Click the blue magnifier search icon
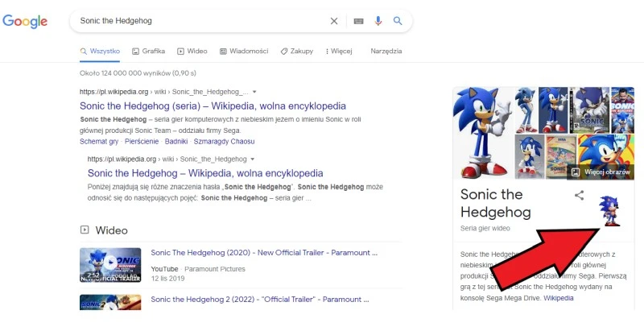644x327 pixels. pos(398,21)
